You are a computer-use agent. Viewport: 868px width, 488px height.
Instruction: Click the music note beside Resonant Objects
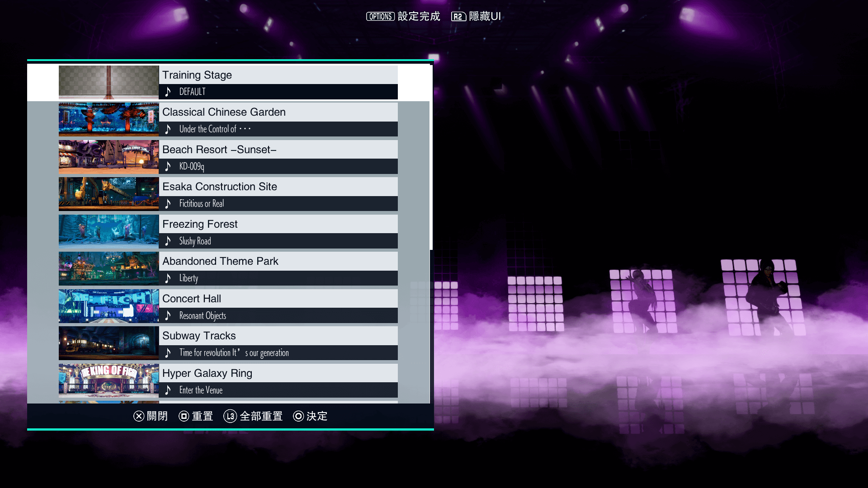tap(168, 315)
